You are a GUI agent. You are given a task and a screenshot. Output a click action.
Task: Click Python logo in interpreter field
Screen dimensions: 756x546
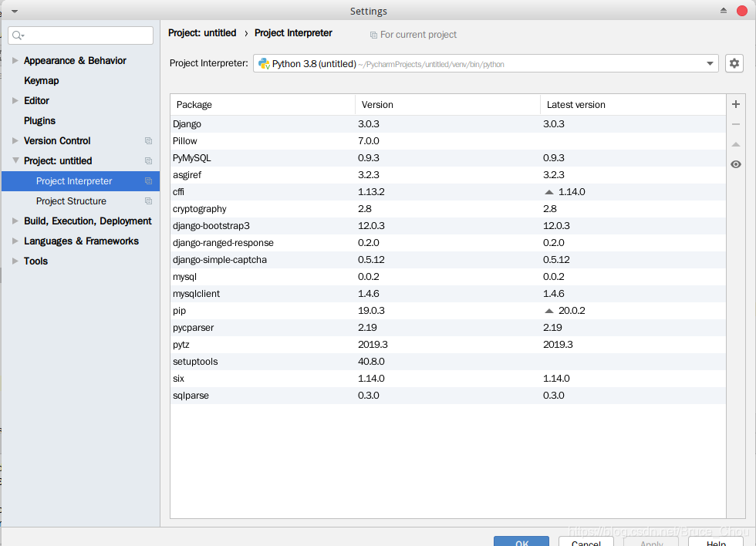264,63
